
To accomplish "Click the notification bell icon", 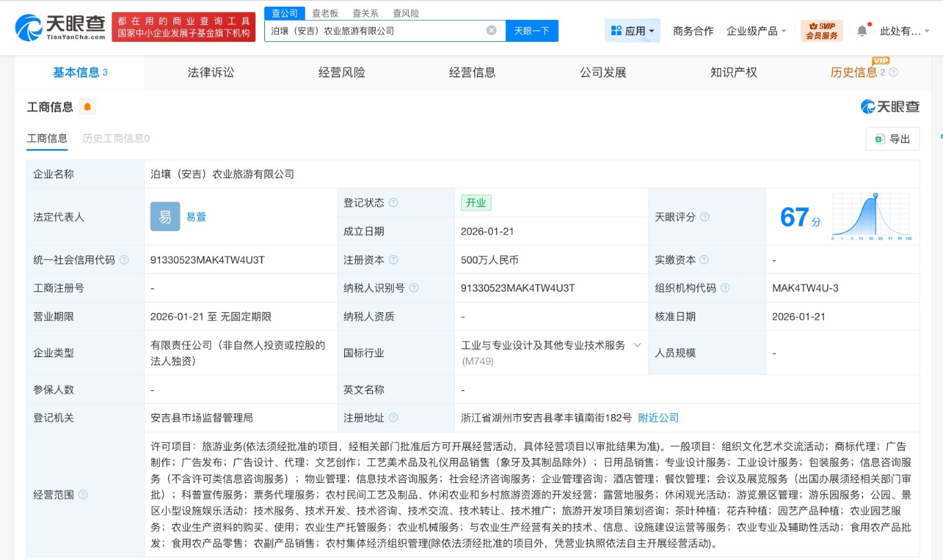I will tap(862, 31).
